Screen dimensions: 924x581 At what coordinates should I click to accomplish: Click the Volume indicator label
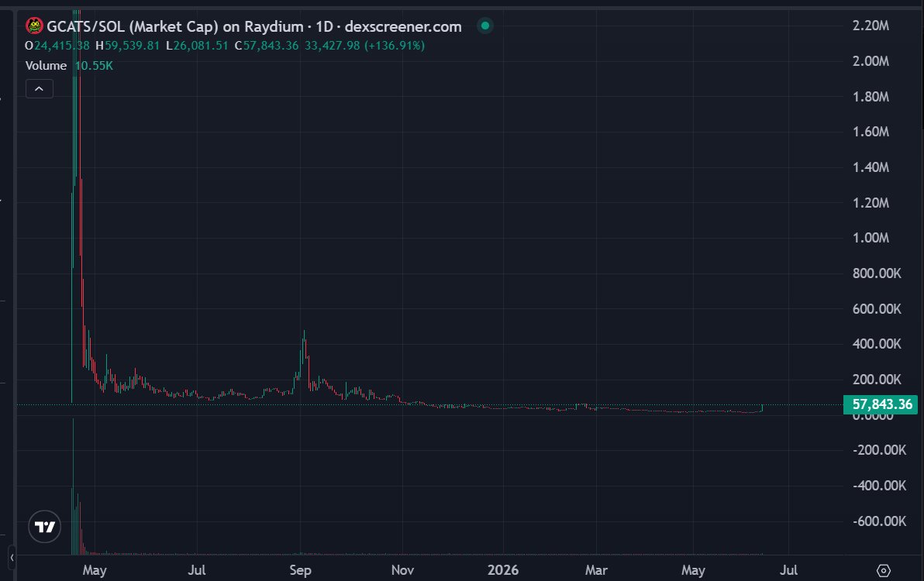coord(46,65)
